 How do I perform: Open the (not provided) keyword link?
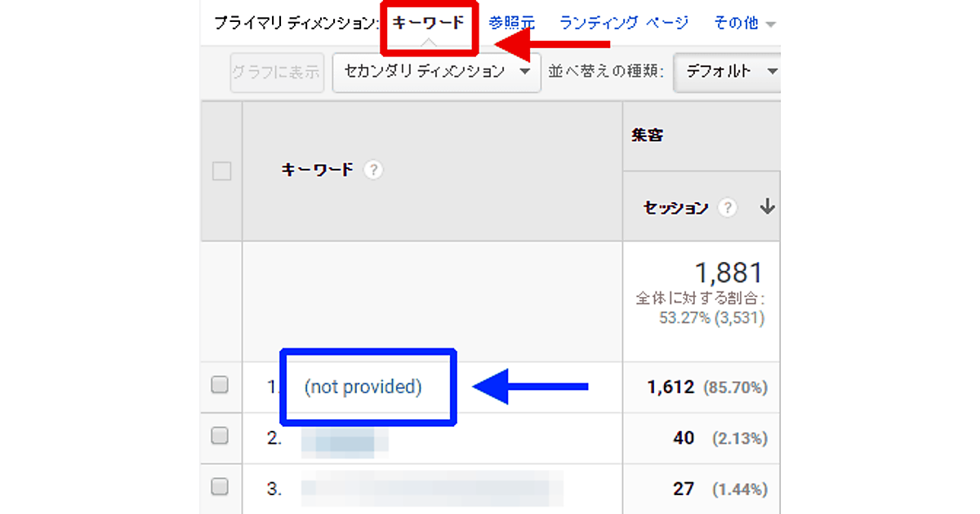click(x=363, y=388)
